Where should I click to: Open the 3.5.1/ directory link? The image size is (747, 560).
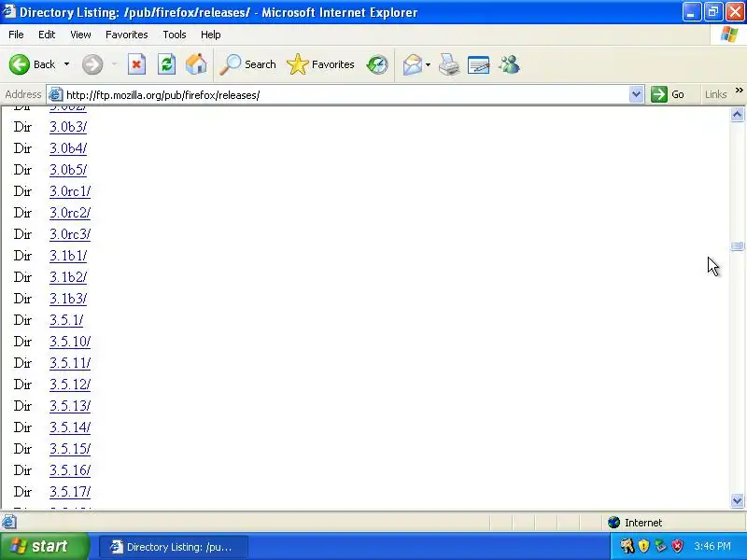pos(66,320)
